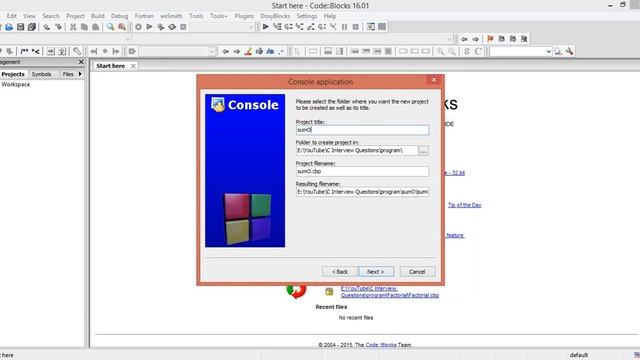
Task: Click the Undo toolbar icon
Action: point(47,27)
